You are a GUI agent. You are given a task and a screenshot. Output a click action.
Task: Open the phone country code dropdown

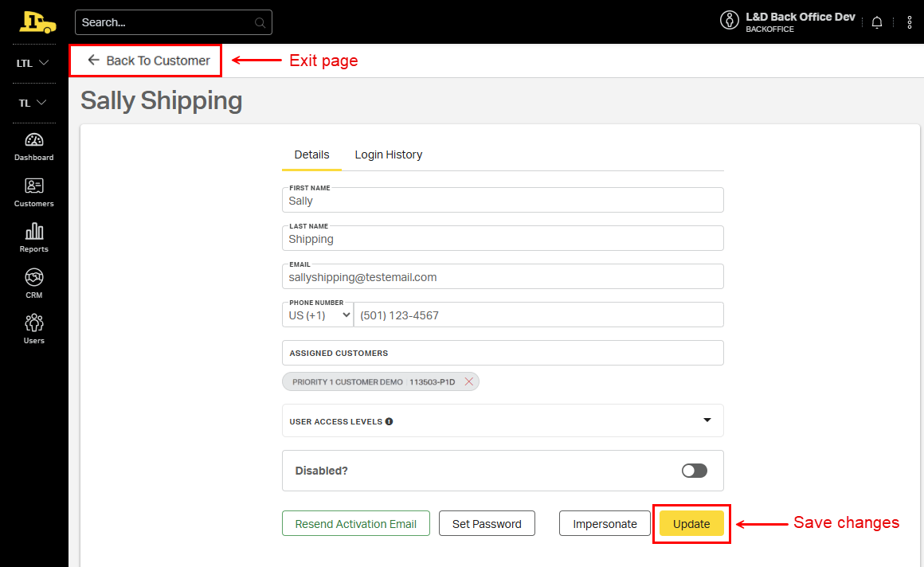click(318, 315)
